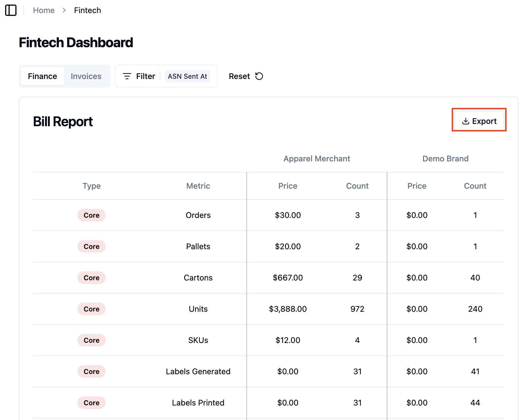This screenshot has width=532, height=420.
Task: Click Demo Brand 44 Labels Printed count
Action: coord(475,403)
